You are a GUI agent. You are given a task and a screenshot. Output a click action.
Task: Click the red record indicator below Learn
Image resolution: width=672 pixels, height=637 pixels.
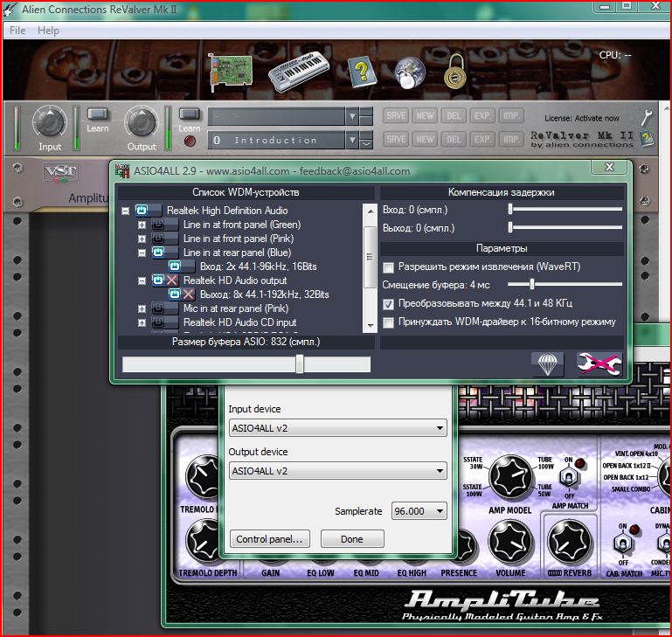[x=190, y=141]
